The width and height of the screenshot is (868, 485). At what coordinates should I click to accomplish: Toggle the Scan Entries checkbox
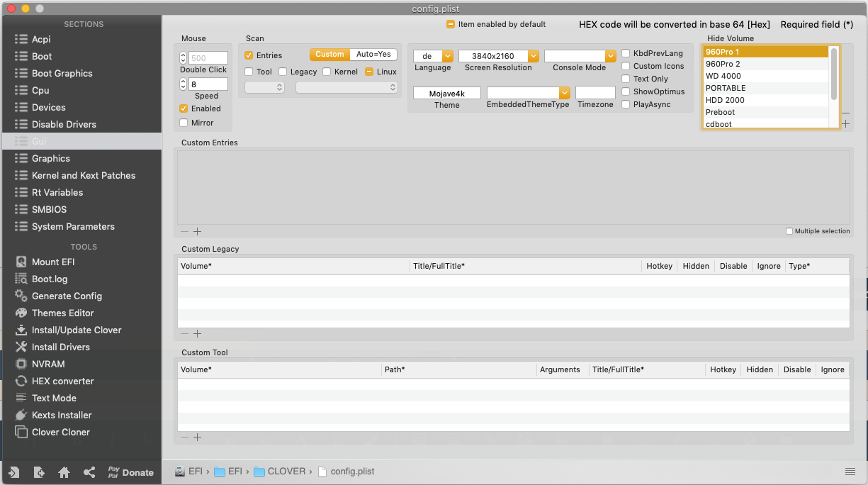point(249,55)
